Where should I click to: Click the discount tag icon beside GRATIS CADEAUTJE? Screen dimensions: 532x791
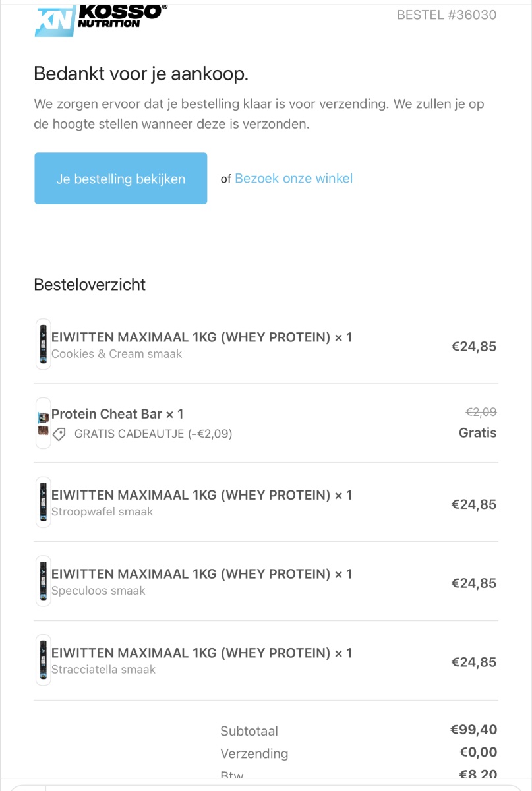59,434
